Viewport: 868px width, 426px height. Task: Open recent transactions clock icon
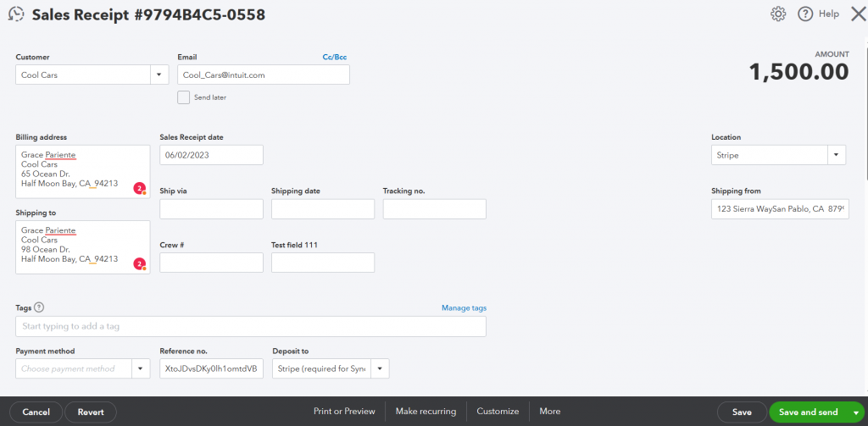click(17, 14)
